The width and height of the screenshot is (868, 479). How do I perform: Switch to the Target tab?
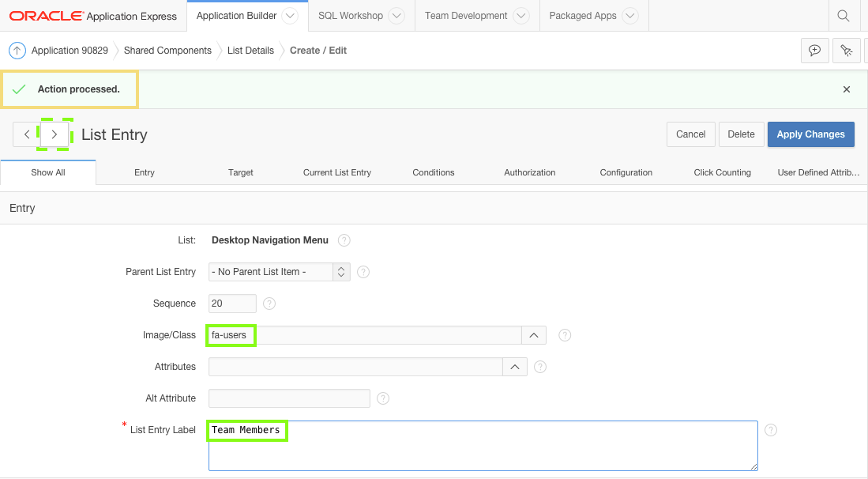point(241,172)
